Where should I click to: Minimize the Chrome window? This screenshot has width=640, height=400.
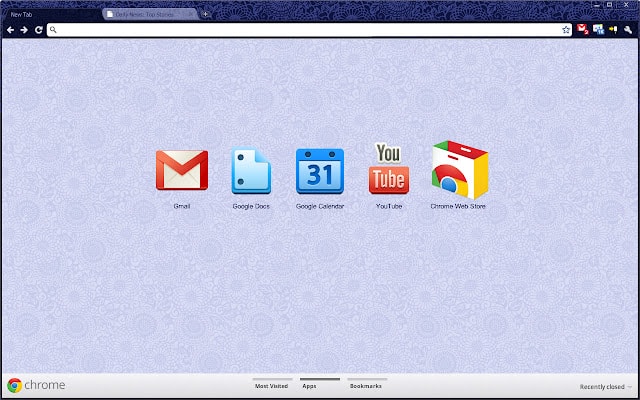[x=597, y=5]
